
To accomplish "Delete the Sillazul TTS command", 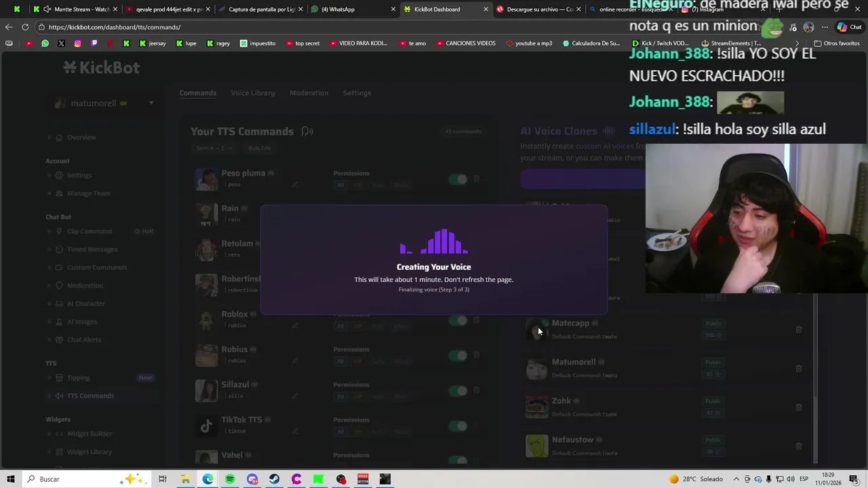I will click(x=476, y=390).
